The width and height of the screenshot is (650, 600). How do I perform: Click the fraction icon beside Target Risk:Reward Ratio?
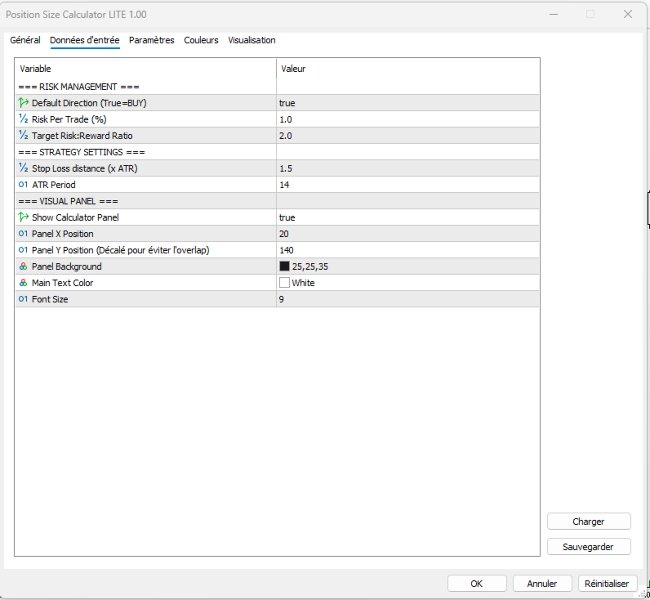(x=23, y=135)
